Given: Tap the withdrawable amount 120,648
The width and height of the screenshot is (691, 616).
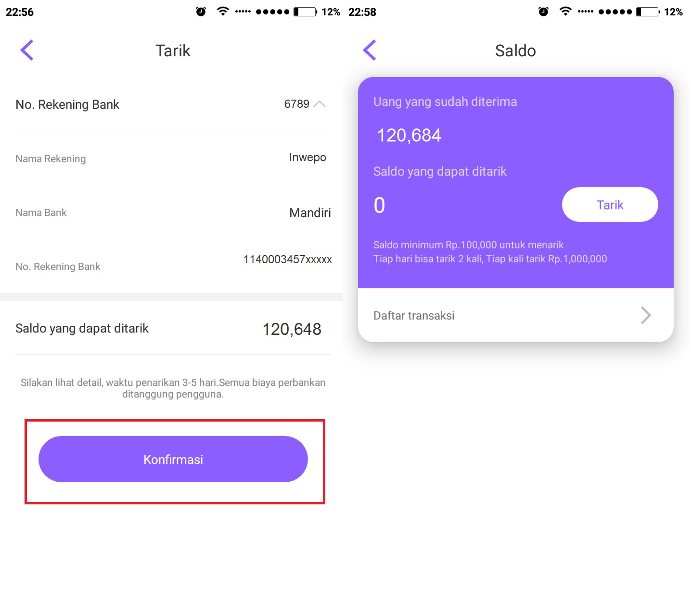Looking at the screenshot, I should click(292, 329).
